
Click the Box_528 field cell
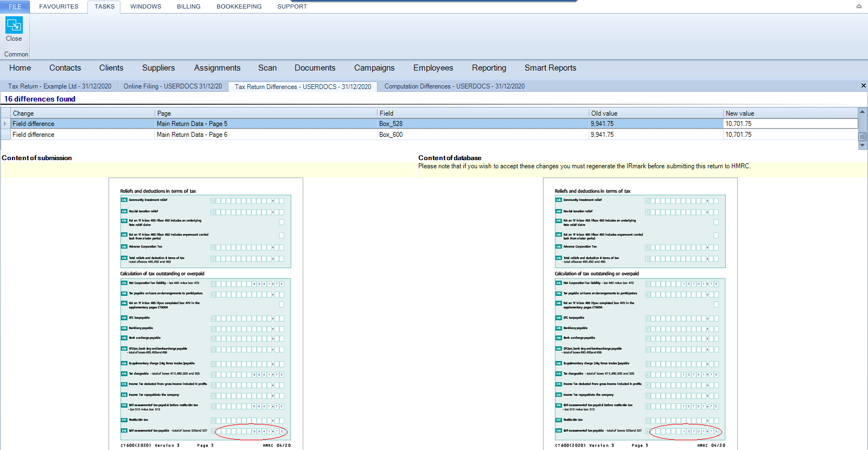pyautogui.click(x=483, y=124)
